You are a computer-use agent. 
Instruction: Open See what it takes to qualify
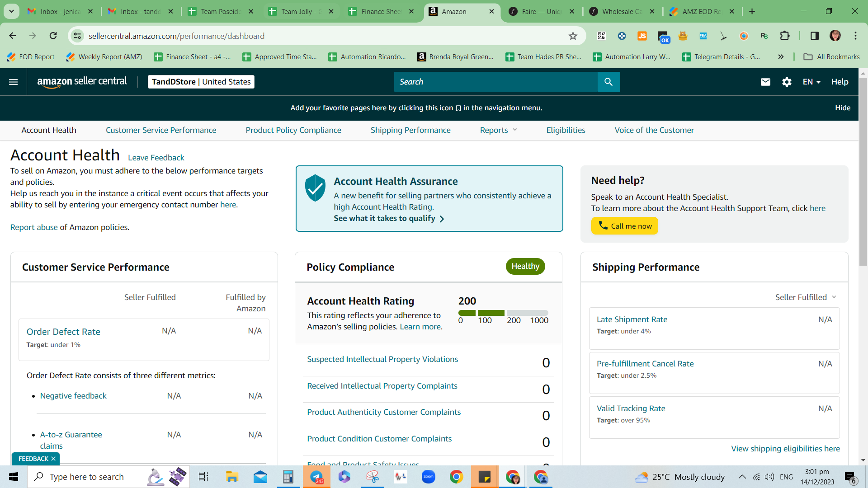click(389, 218)
